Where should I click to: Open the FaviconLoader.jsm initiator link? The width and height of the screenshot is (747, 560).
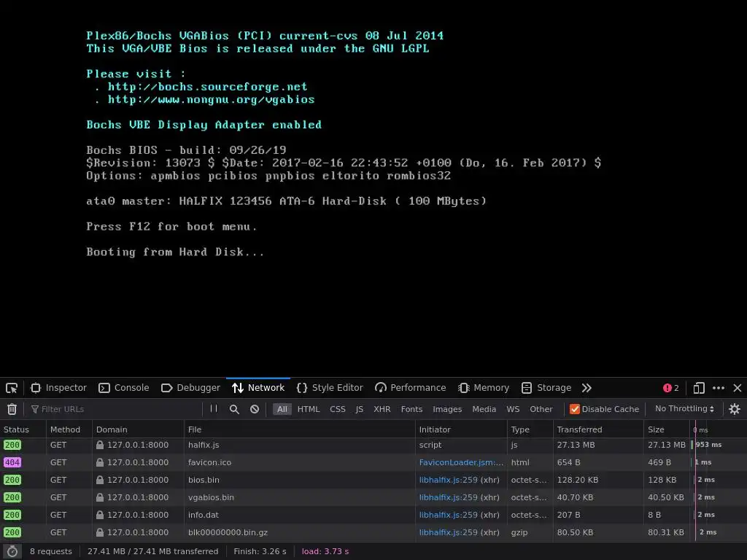[461, 462]
